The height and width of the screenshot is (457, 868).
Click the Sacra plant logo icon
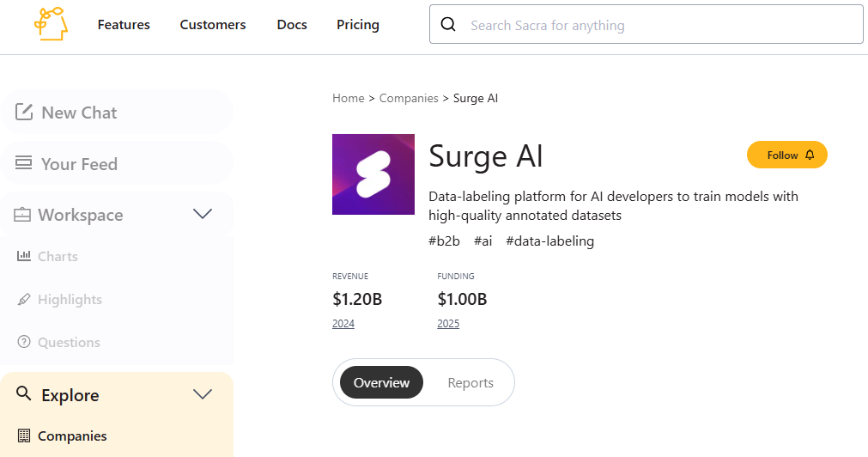51,24
